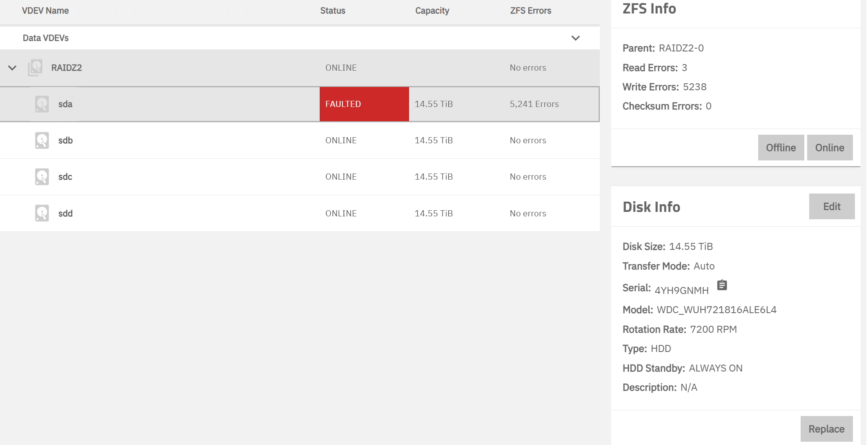Click sdc No errors text

(x=528, y=177)
